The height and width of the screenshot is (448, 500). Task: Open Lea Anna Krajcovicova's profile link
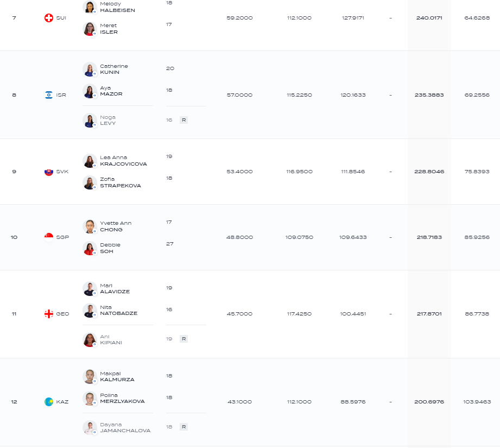pos(123,161)
